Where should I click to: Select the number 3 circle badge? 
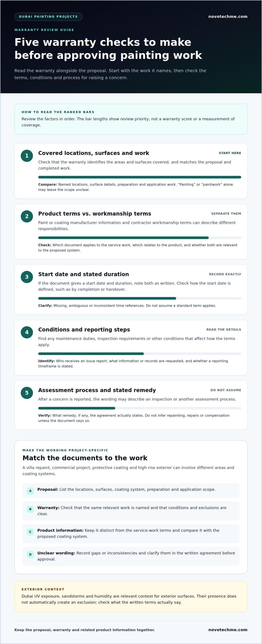27,277
